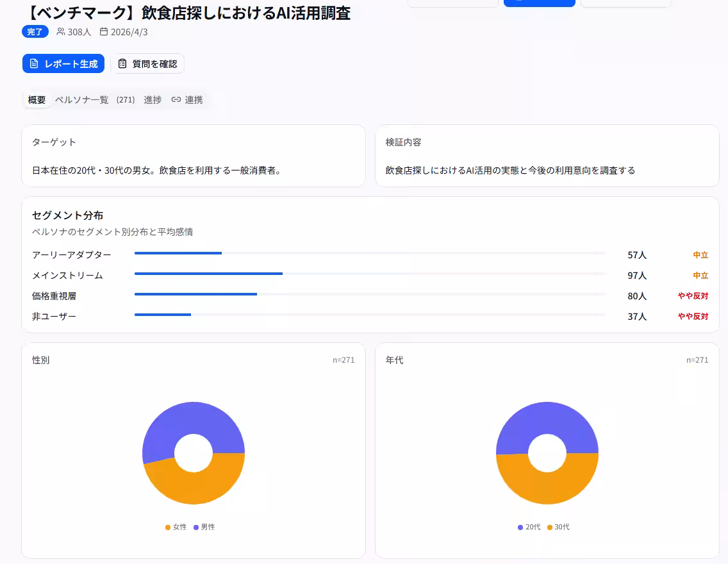Image resolution: width=728 pixels, height=564 pixels.
Task: Click the 検証内容 card heading
Action: (x=403, y=142)
